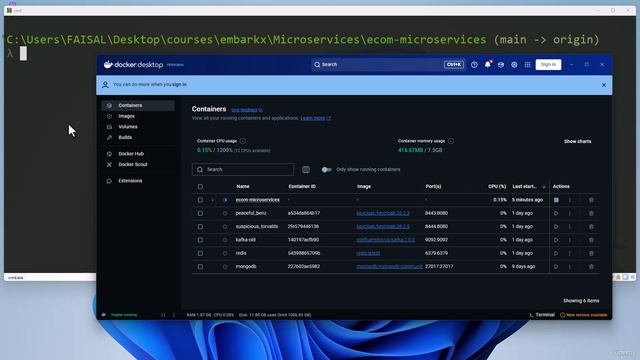Check the peaceful_benz row checkbox
640x360 pixels.
click(200, 213)
